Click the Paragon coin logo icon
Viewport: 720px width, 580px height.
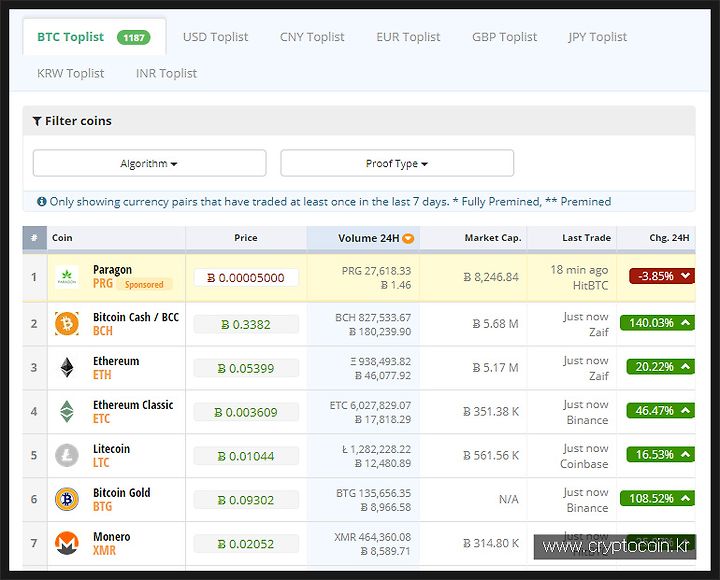tap(67, 277)
